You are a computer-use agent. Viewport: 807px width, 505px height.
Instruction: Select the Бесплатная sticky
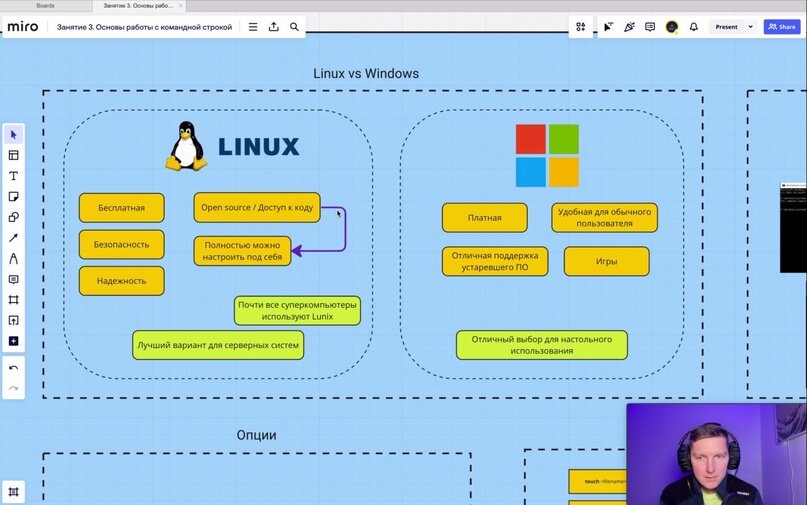121,208
